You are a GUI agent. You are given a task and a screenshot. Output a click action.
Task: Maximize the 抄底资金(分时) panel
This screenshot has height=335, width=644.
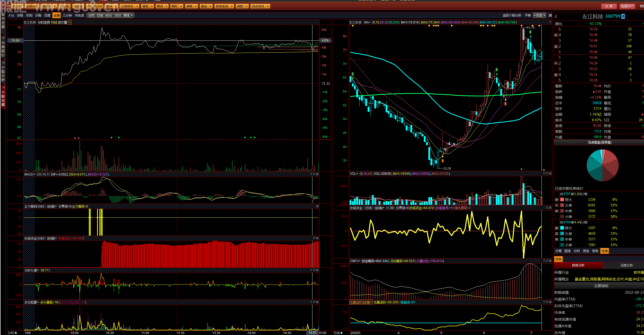pyautogui.click(x=314, y=238)
